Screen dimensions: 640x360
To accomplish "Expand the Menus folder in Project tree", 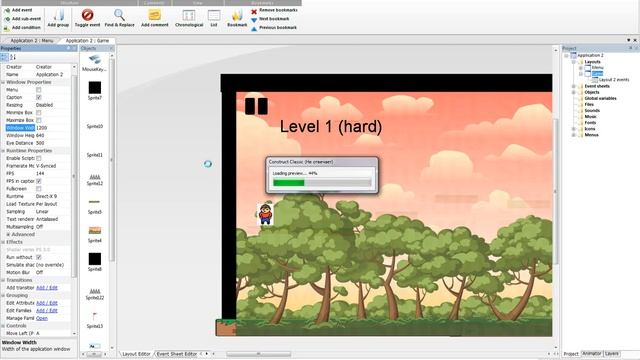I will point(573,135).
